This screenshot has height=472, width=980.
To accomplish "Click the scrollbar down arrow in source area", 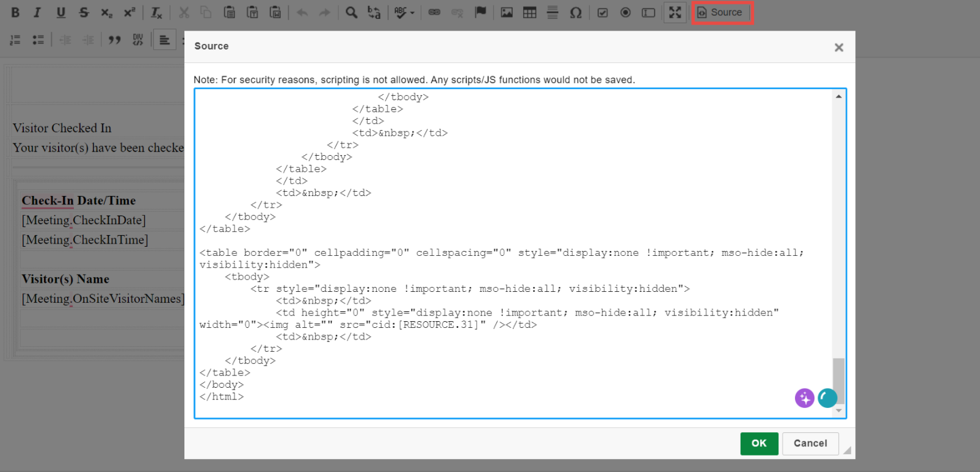I will coord(838,411).
